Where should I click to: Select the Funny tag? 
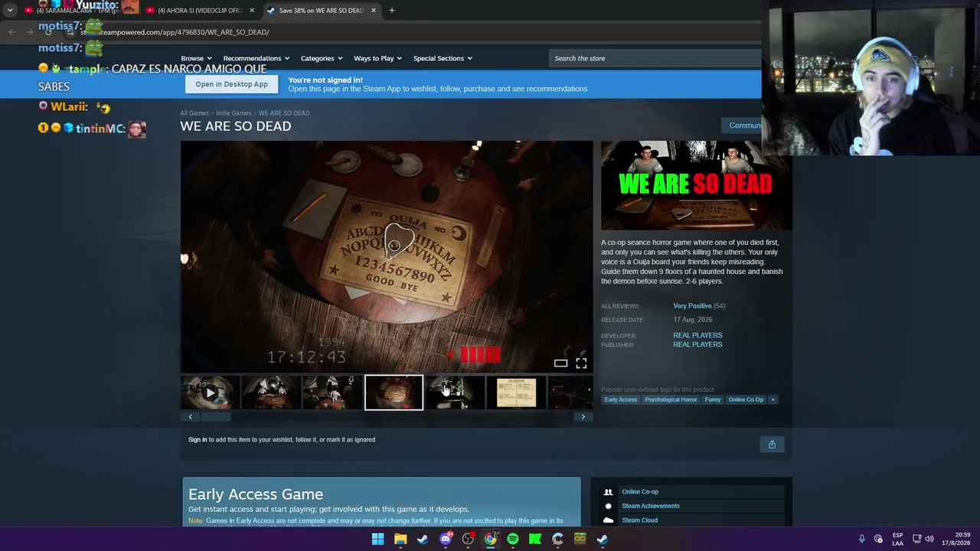coord(713,399)
